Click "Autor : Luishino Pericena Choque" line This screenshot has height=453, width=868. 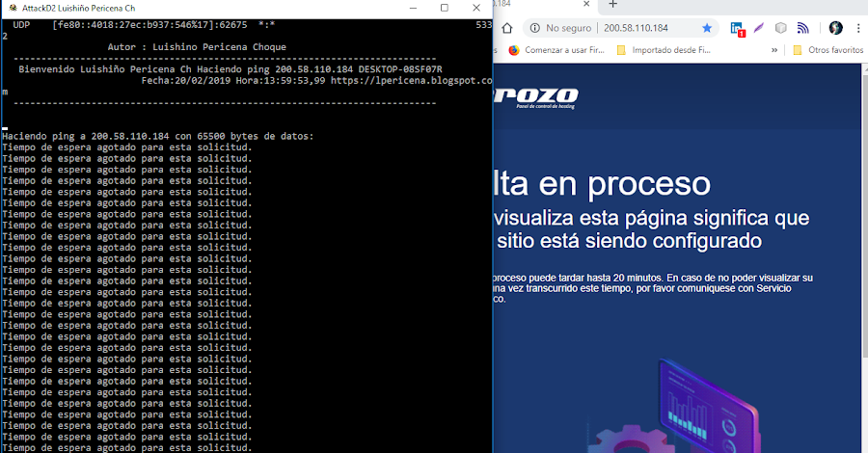197,47
